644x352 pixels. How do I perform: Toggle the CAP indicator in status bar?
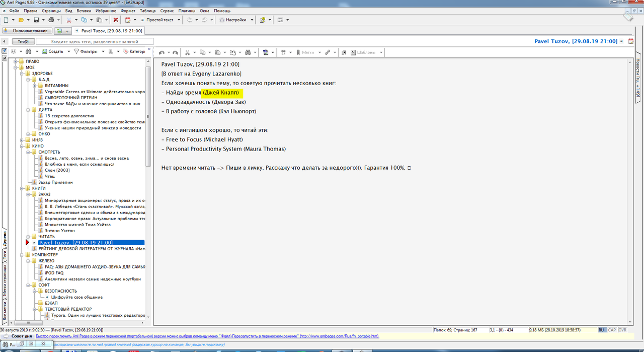(612, 330)
